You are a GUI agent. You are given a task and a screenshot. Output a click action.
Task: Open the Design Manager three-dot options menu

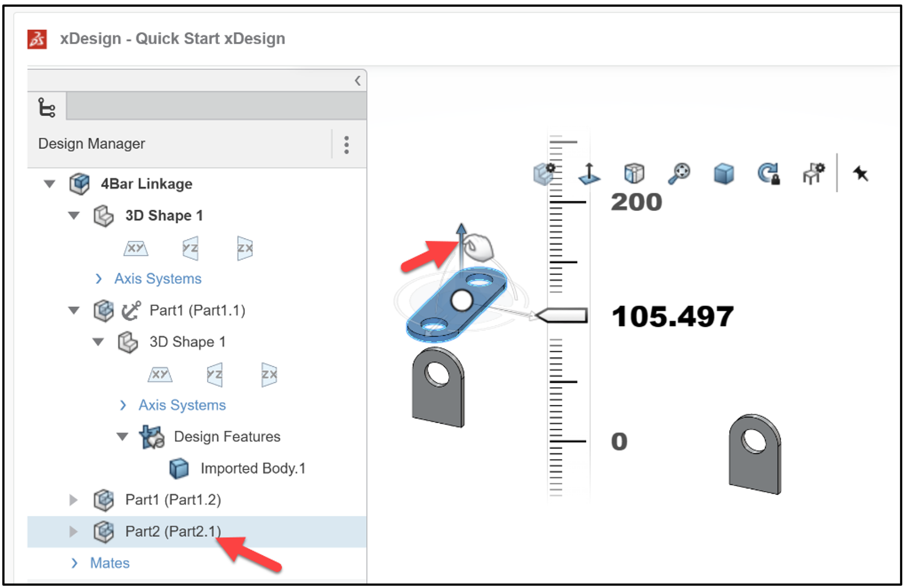tap(346, 145)
